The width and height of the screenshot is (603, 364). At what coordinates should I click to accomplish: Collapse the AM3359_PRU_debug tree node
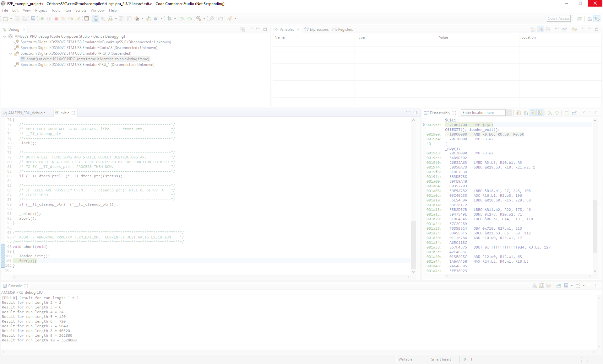[x=5, y=36]
